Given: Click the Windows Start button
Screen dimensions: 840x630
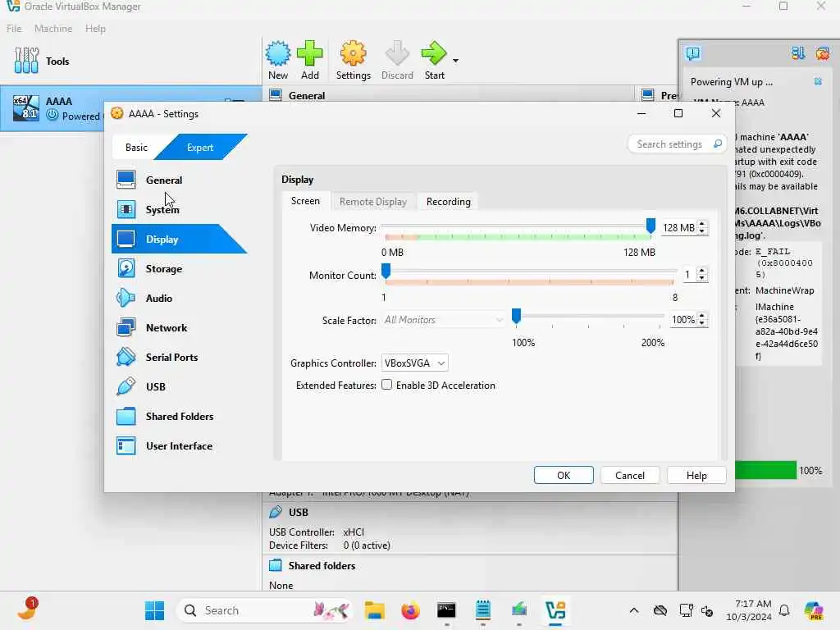Looking at the screenshot, I should (x=155, y=610).
